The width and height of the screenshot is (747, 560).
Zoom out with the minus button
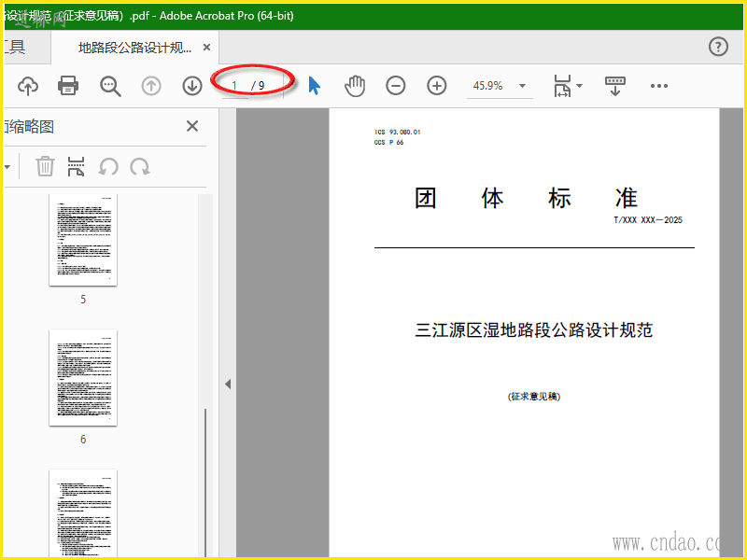tap(395, 86)
